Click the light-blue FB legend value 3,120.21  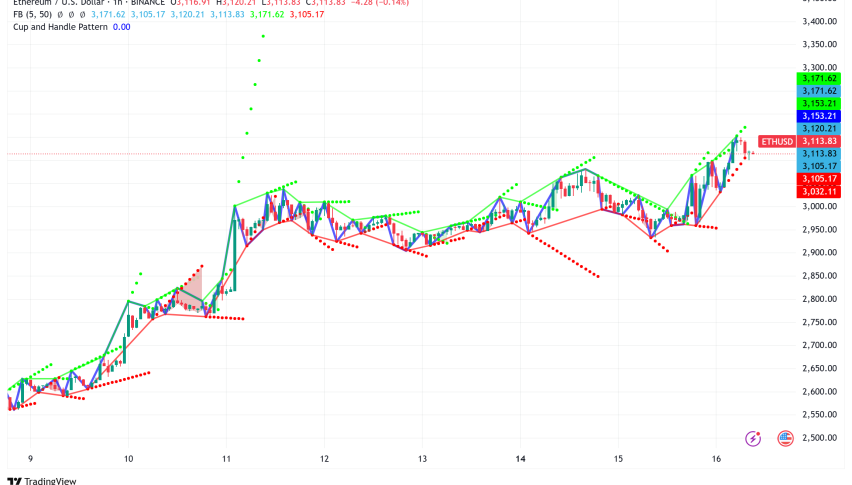pos(187,14)
